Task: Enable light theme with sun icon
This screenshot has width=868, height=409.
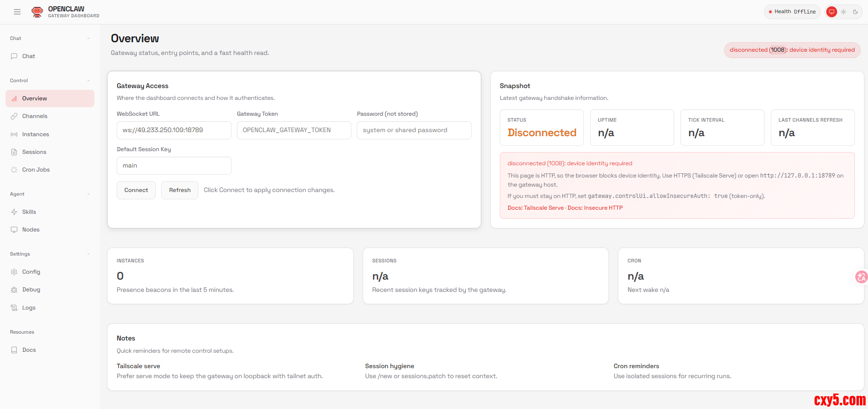Action: tap(843, 12)
